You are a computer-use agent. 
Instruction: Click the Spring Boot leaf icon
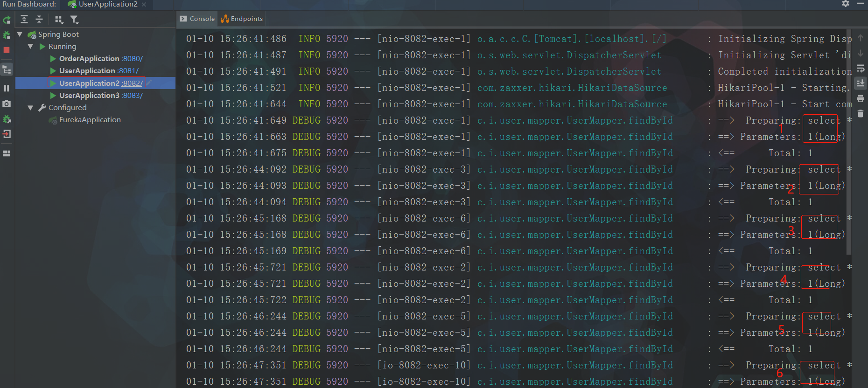[32, 35]
